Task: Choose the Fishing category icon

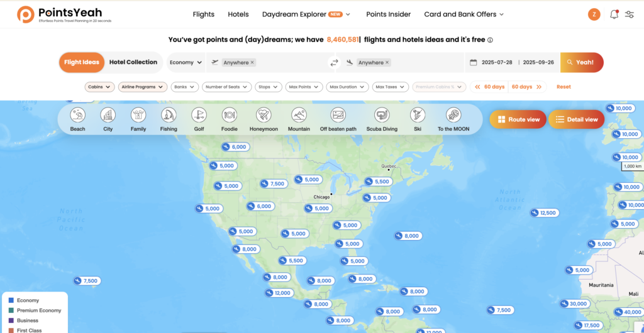Action: [x=169, y=115]
